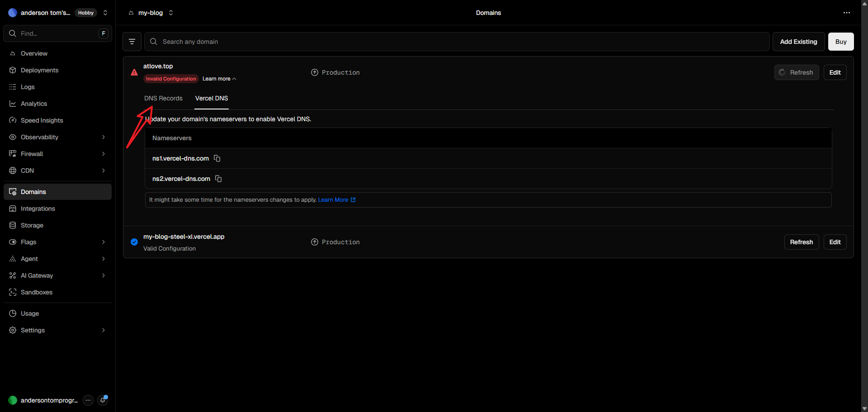
Task: Expand the Agent submenu
Action: tap(104, 259)
